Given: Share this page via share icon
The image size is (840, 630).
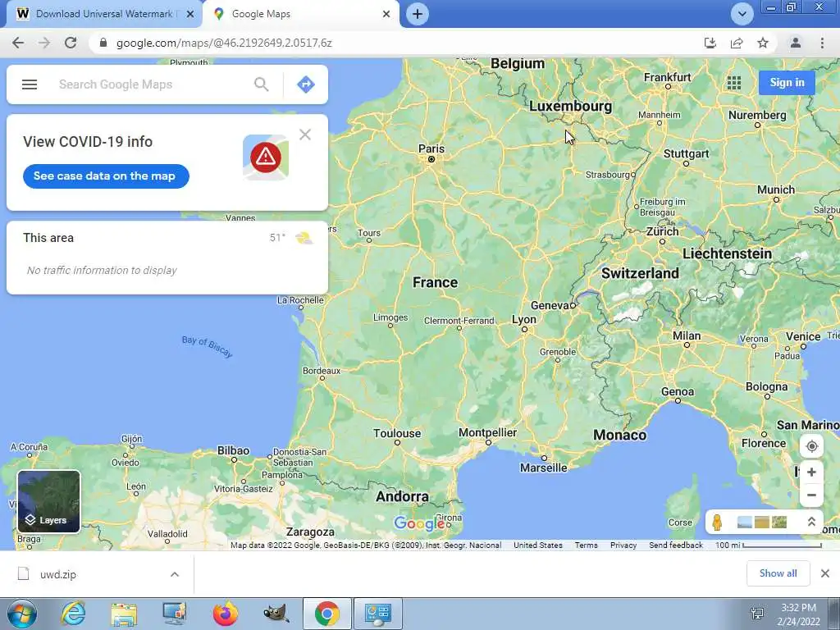Looking at the screenshot, I should click(737, 43).
